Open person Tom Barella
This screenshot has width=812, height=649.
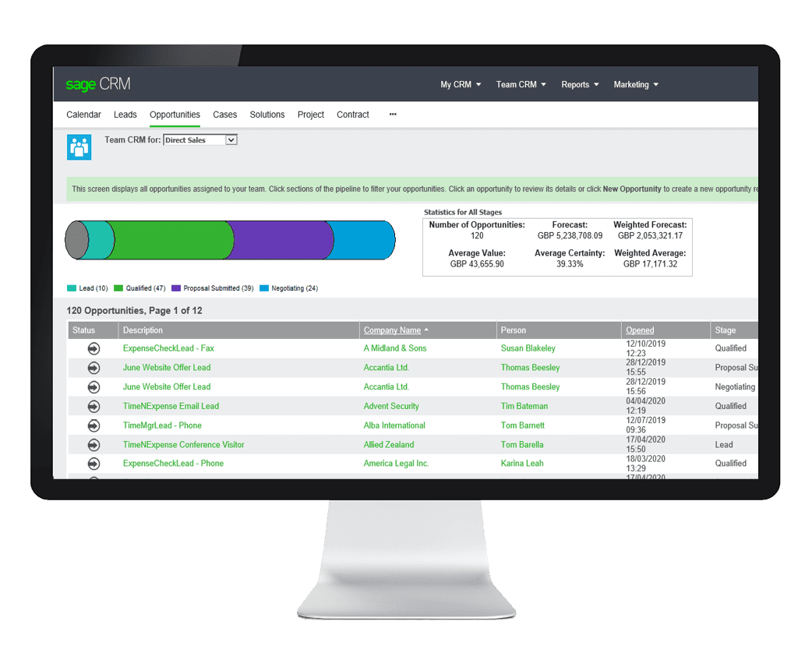[522, 444]
